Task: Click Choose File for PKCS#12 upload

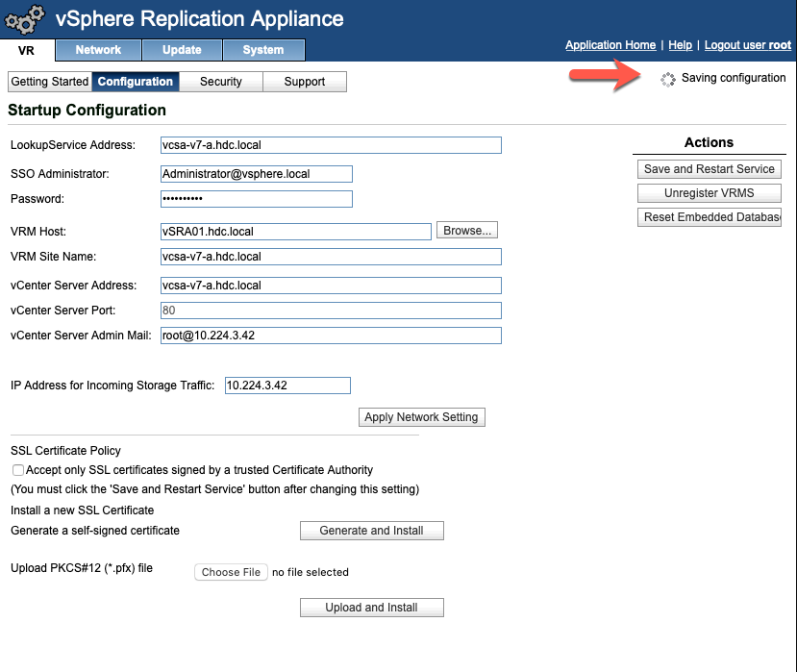Action: 231,572
